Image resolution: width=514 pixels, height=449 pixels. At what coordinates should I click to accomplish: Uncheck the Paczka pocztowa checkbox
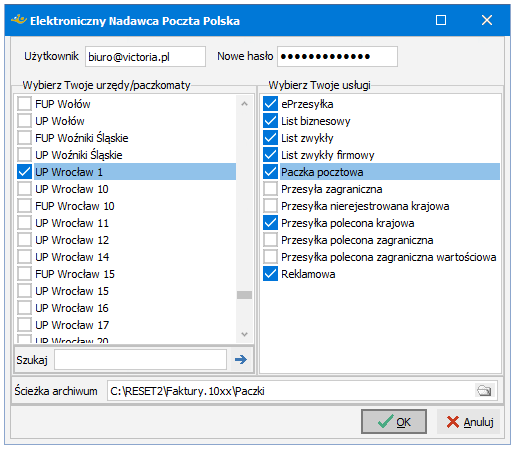click(270, 172)
